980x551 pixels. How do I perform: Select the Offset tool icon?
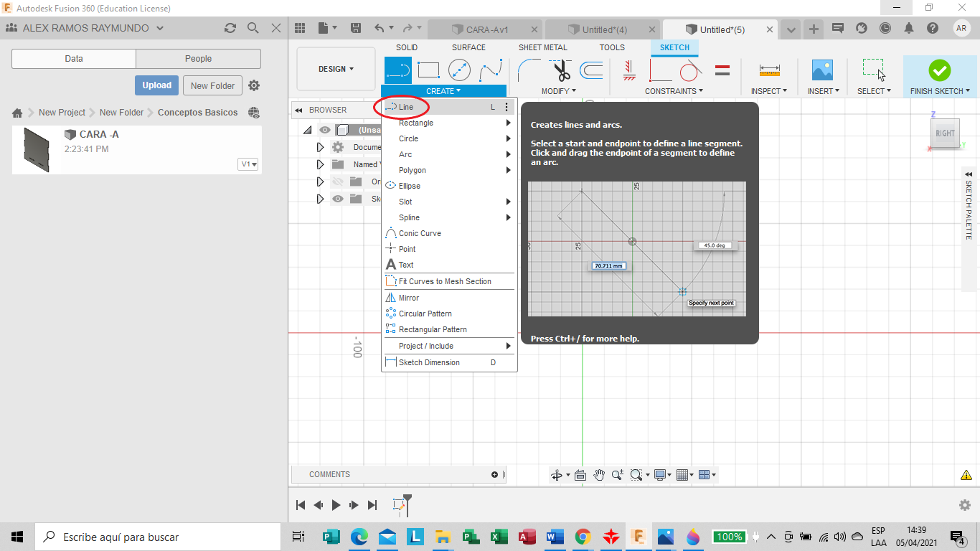tap(591, 70)
